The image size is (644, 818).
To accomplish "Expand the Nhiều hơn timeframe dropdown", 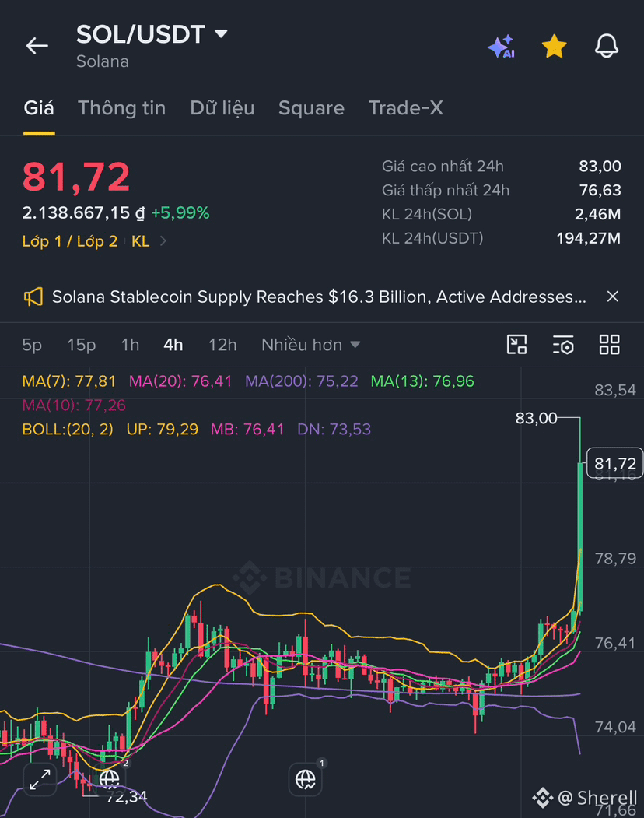I will click(x=311, y=345).
